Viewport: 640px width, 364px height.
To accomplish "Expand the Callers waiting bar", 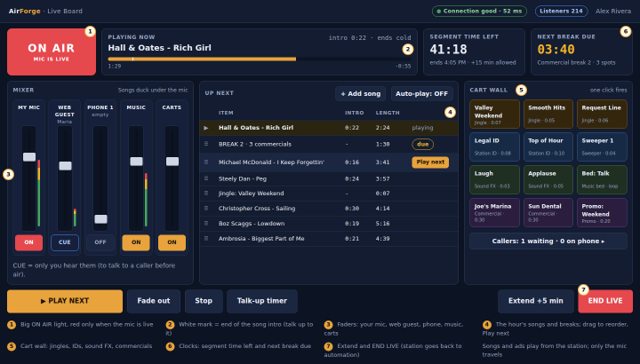I will pos(548,241).
